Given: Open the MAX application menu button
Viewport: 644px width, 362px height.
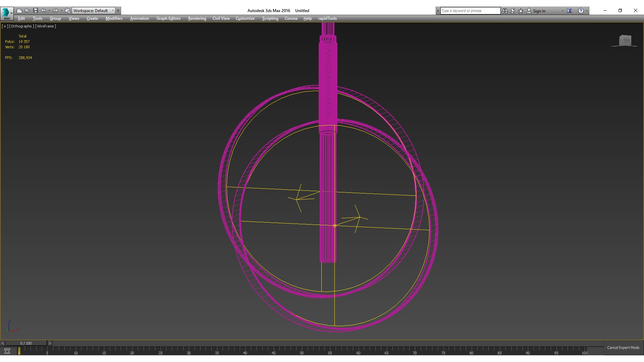Looking at the screenshot, I should (x=7, y=13).
